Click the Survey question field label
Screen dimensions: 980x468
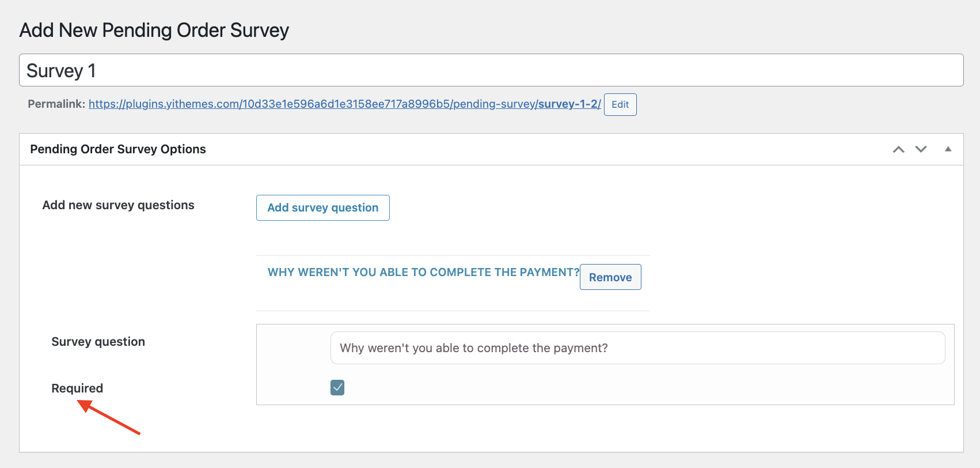98,342
